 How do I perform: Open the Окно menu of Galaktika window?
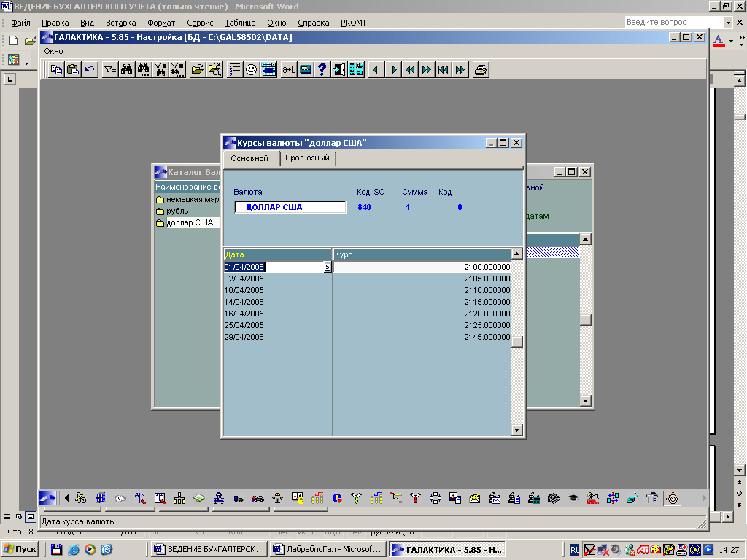coord(53,52)
